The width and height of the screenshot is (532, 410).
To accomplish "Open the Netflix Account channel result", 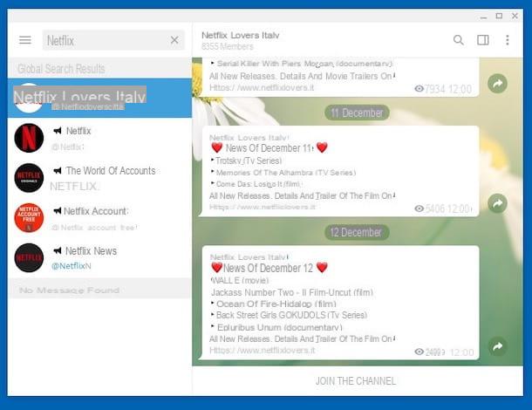I will click(99, 218).
